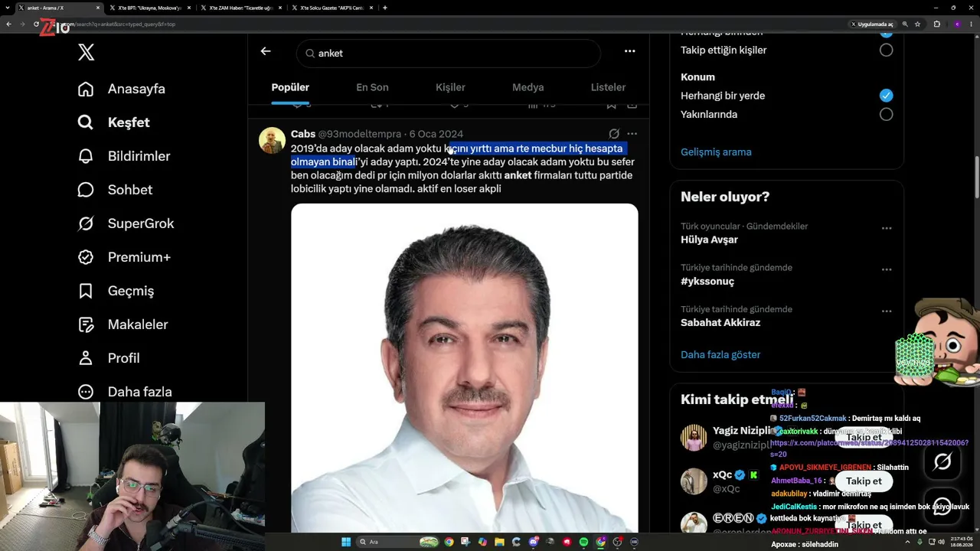980x551 pixels.
Task: Open File Explorer from taskbar
Action: click(499, 542)
